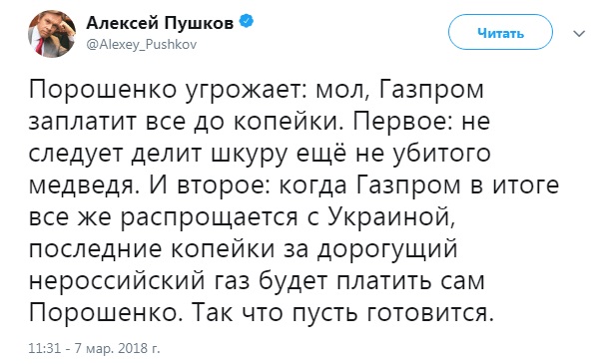
Task: Click the word Газпром in the first line
Action: point(431,89)
